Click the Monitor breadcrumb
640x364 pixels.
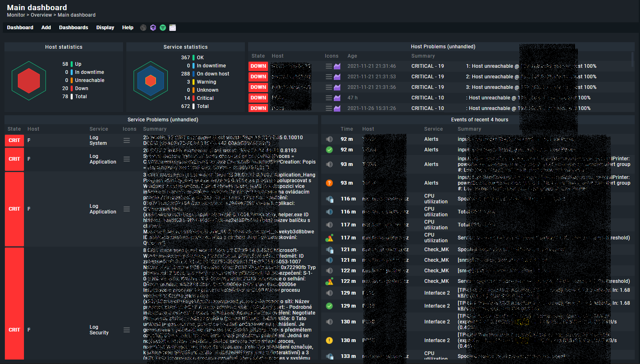pos(16,15)
